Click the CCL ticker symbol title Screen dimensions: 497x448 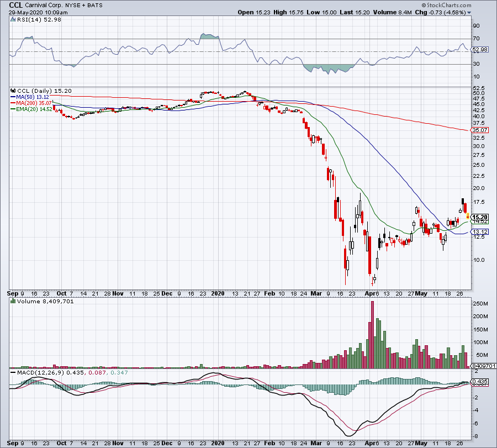tap(16, 5)
